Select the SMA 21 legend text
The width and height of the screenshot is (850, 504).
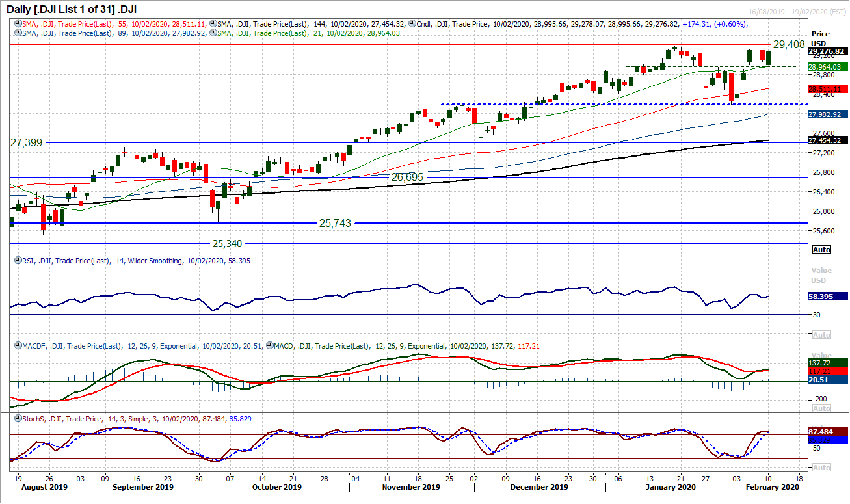point(309,33)
